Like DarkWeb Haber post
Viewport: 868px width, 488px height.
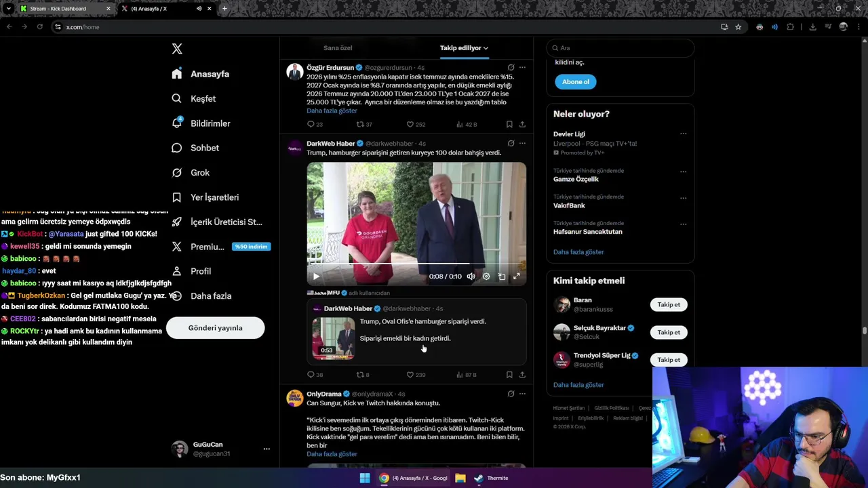(x=415, y=375)
